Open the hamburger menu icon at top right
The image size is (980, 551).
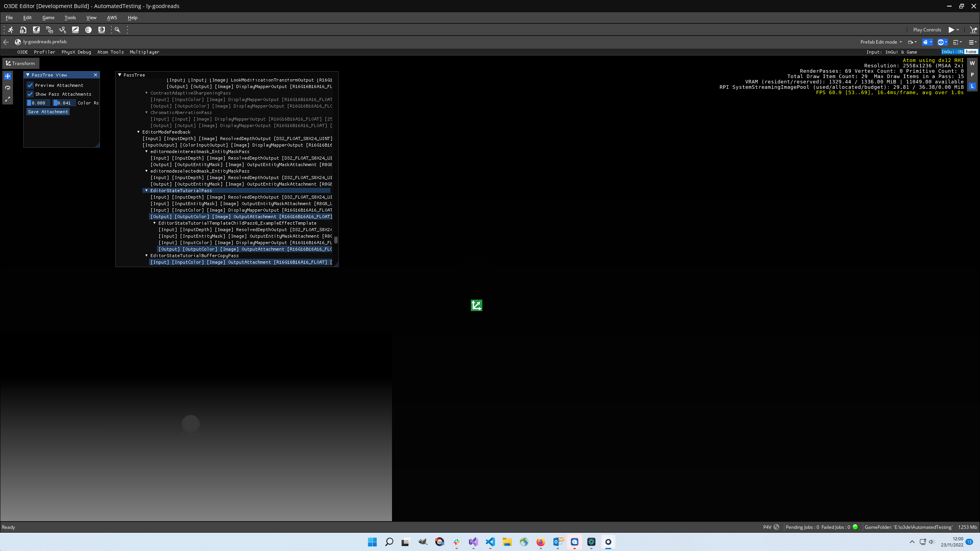pos(972,42)
